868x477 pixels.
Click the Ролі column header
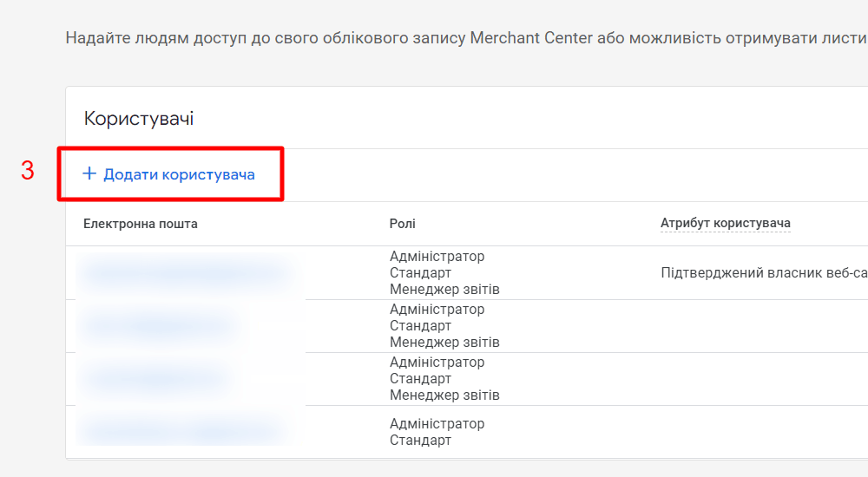(x=403, y=224)
